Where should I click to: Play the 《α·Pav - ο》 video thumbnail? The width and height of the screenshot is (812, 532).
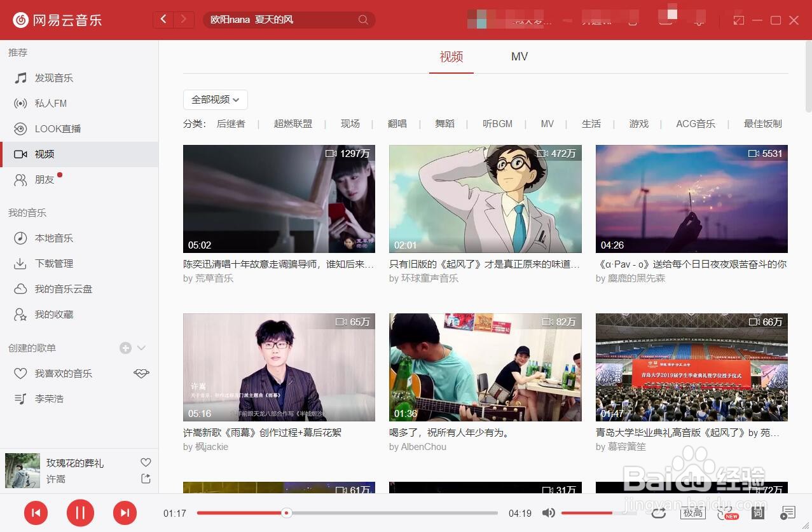[692, 199]
